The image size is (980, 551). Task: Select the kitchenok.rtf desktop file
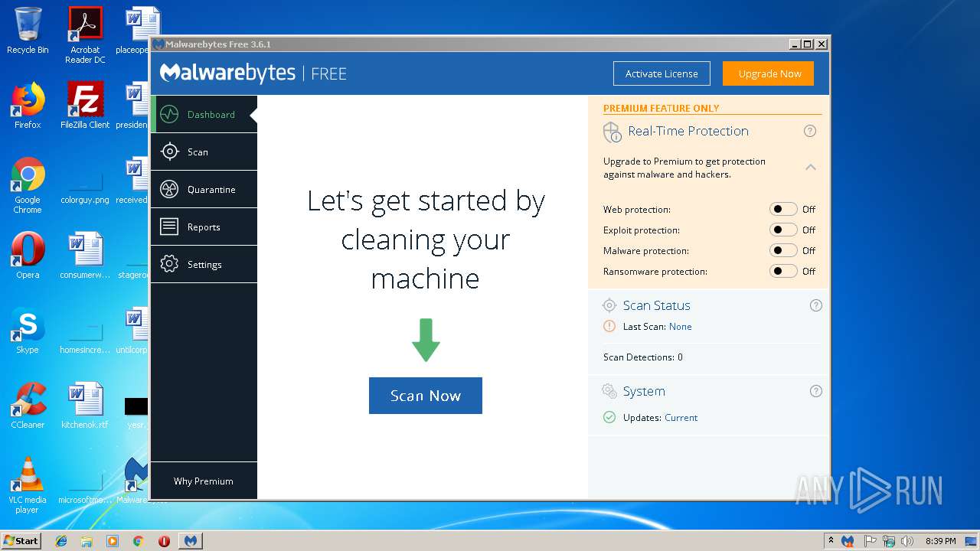(85, 406)
